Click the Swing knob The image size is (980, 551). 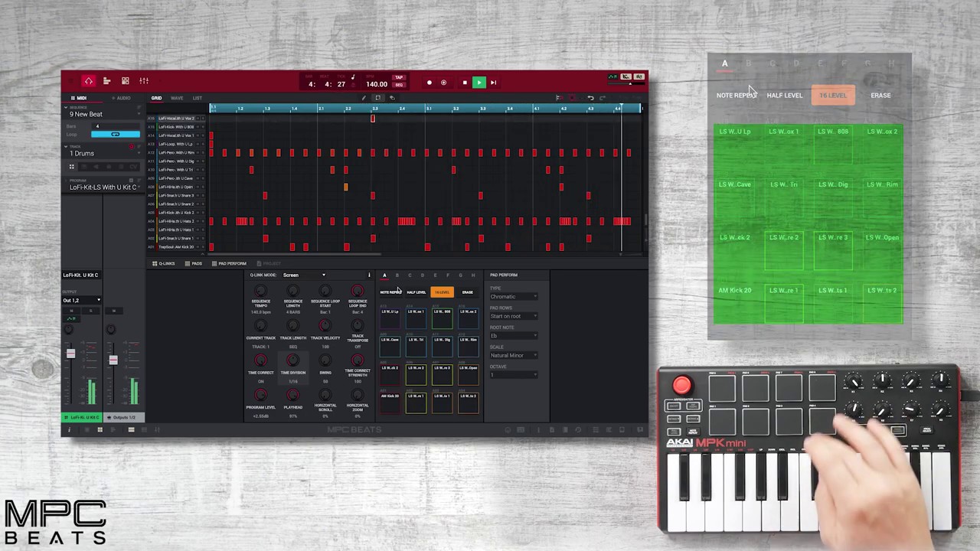point(325,360)
